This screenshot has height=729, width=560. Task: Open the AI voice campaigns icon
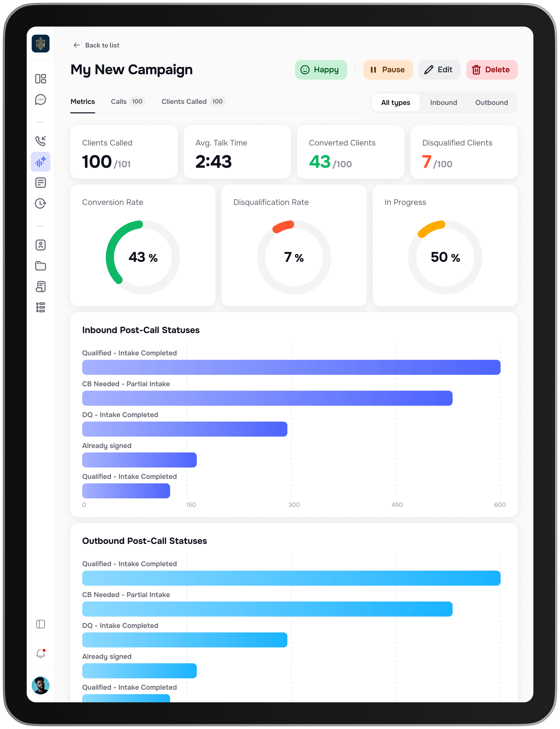point(41,162)
